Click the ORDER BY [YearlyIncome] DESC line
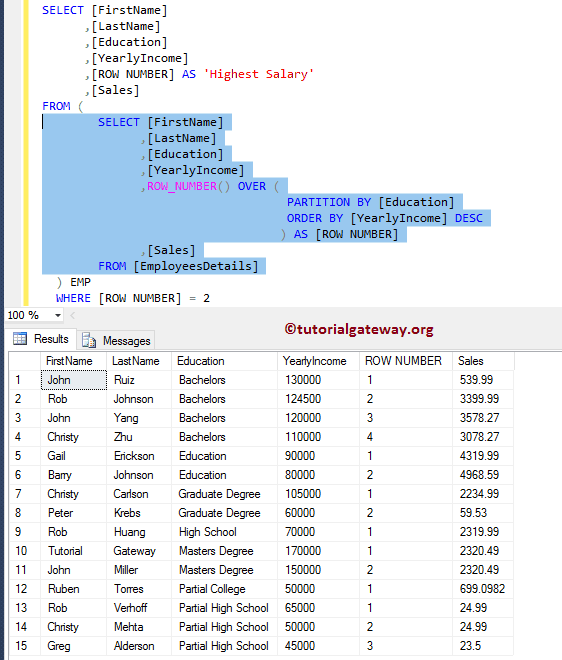The image size is (562, 660). pos(385,218)
